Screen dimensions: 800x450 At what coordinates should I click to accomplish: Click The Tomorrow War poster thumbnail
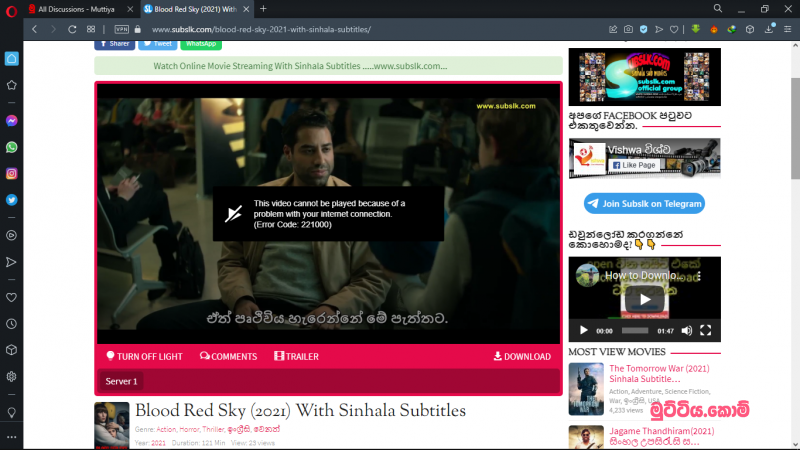click(x=586, y=389)
